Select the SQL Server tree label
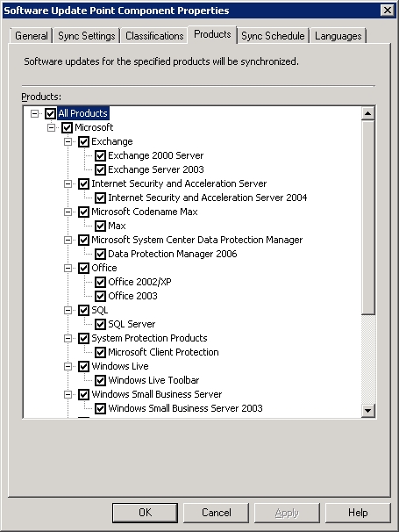 (x=132, y=324)
